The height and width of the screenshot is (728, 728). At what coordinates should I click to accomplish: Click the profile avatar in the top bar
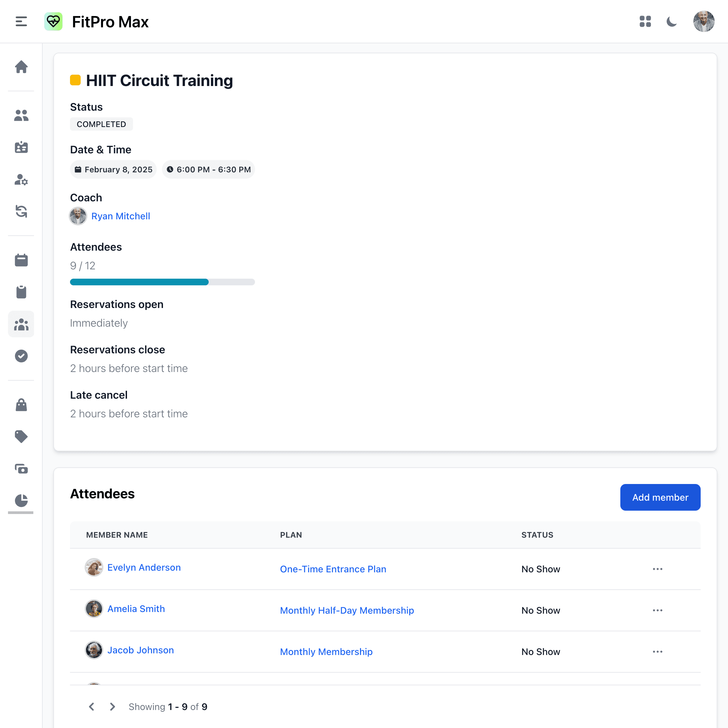(x=704, y=21)
